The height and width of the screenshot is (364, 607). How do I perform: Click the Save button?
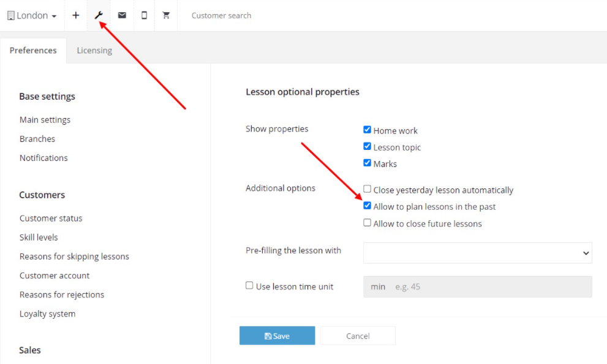click(277, 336)
